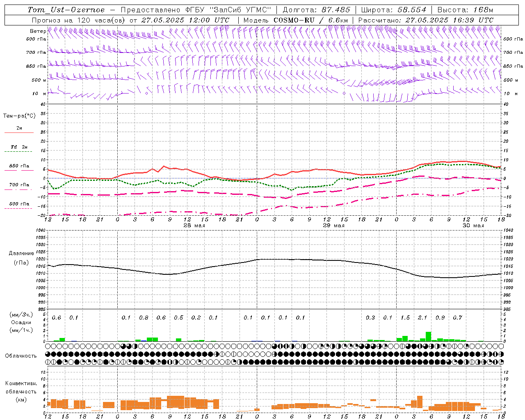Click the Прогноз на 120 часа(ов) text
Screen dimensions: 525x420
coord(79,20)
